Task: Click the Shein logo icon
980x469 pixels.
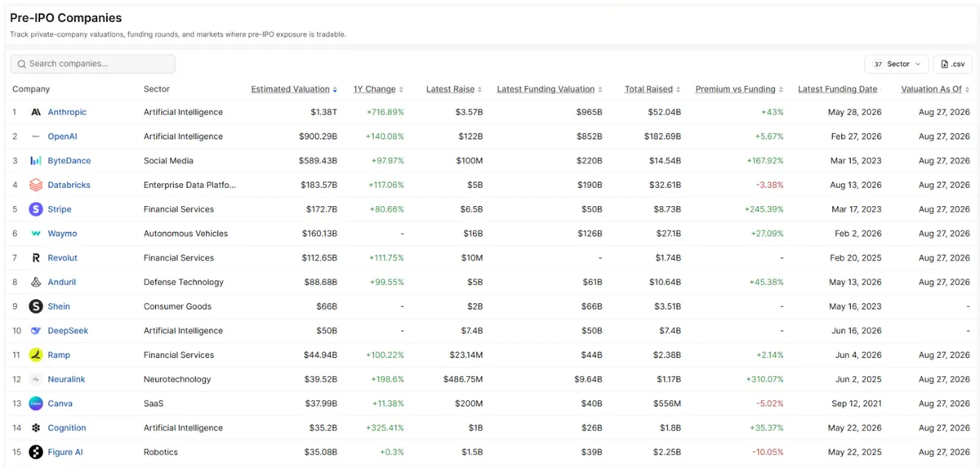Action: pos(36,306)
